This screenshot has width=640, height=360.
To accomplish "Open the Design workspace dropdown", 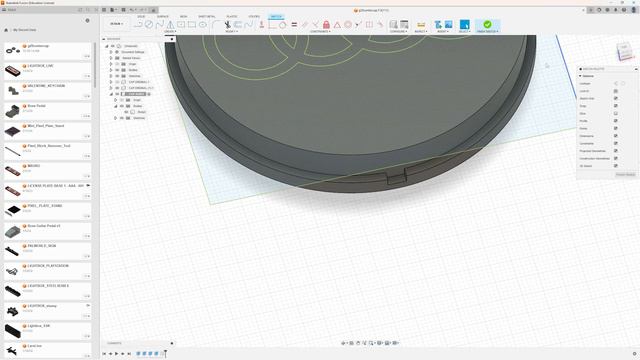I will pyautogui.click(x=116, y=24).
